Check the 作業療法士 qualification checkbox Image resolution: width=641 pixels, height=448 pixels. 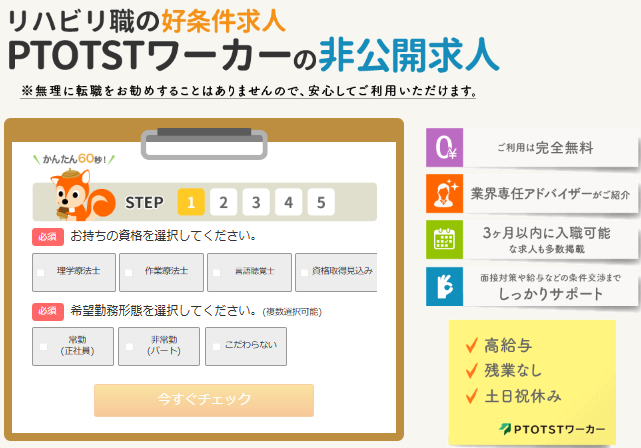tap(128, 273)
